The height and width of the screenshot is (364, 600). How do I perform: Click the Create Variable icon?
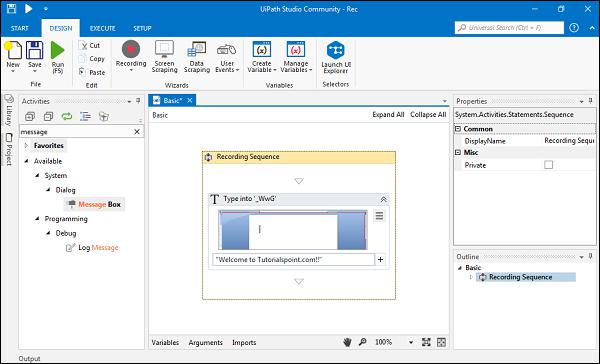click(x=262, y=49)
